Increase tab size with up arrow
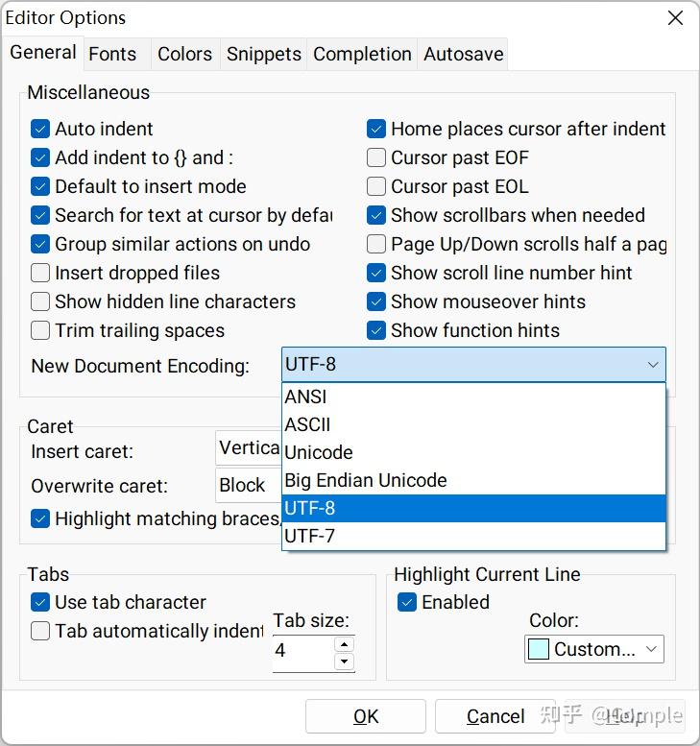Viewport: 700px width, 746px height. tap(344, 643)
